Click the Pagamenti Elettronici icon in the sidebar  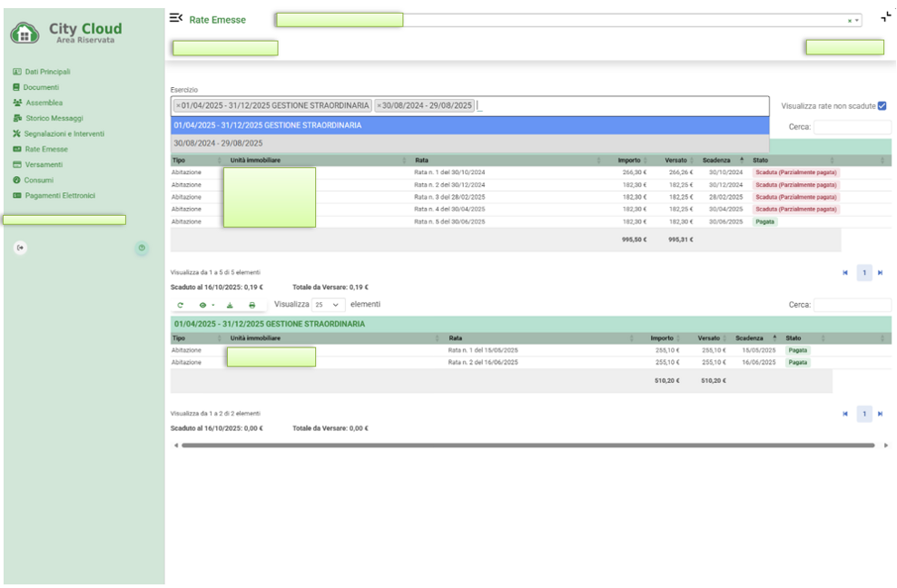coord(17,195)
